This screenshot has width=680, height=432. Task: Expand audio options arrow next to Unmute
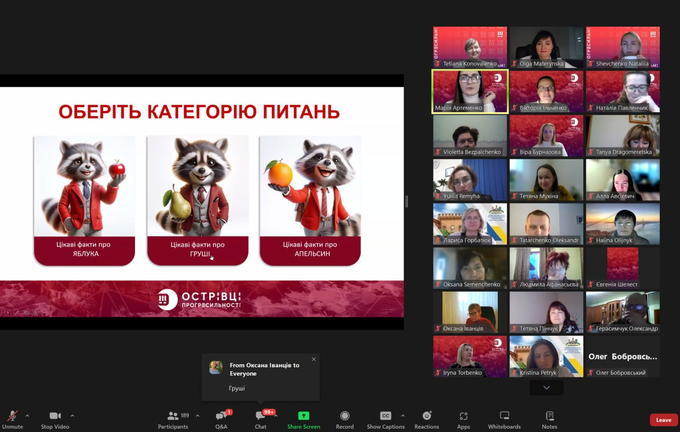pos(27,415)
